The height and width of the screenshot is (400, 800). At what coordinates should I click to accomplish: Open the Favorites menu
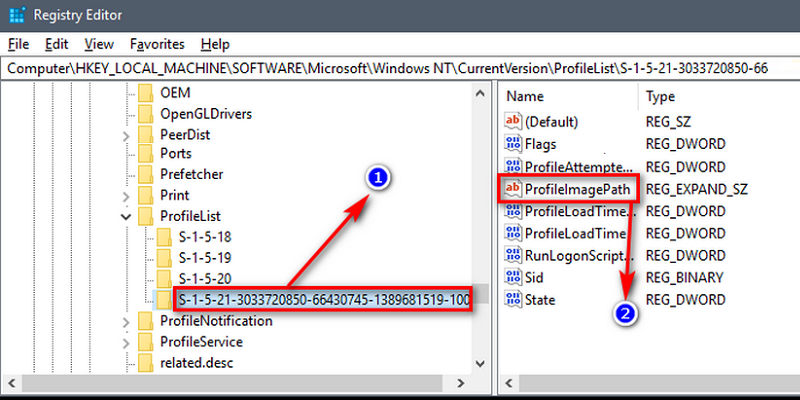coord(157,44)
